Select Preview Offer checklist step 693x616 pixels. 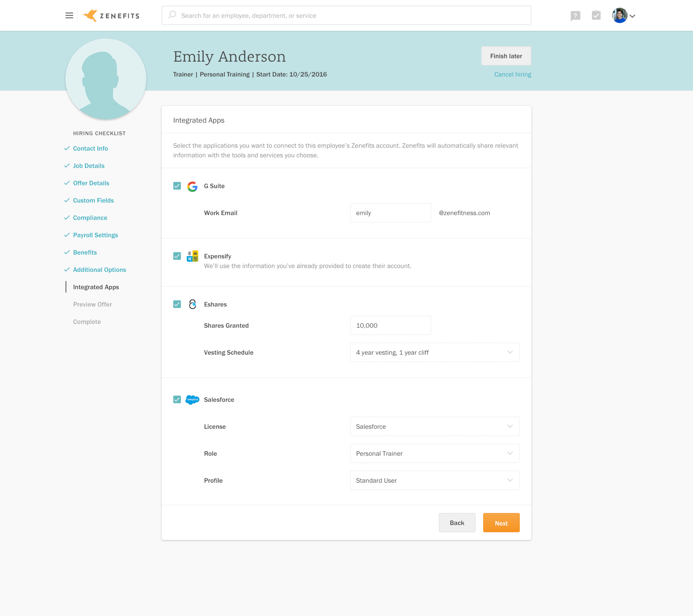(x=93, y=304)
